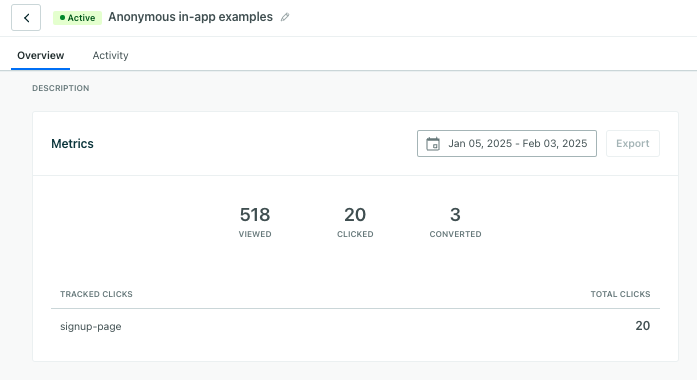The height and width of the screenshot is (380, 697).
Task: Switch to the Overview tab
Action: pos(40,56)
